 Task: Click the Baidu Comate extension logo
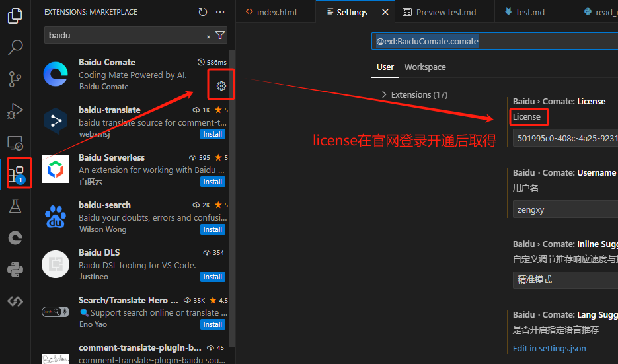(x=56, y=74)
